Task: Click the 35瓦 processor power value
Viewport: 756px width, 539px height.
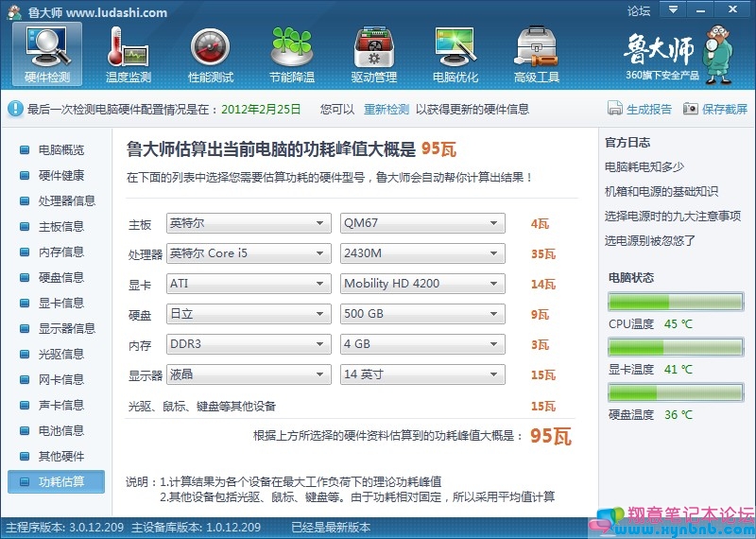Action: pos(543,253)
